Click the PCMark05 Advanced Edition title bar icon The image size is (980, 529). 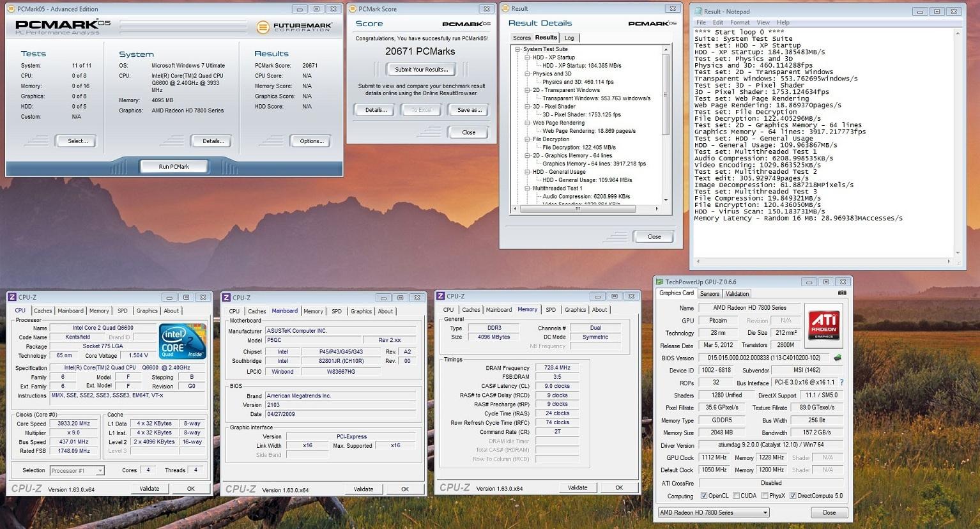click(x=11, y=9)
